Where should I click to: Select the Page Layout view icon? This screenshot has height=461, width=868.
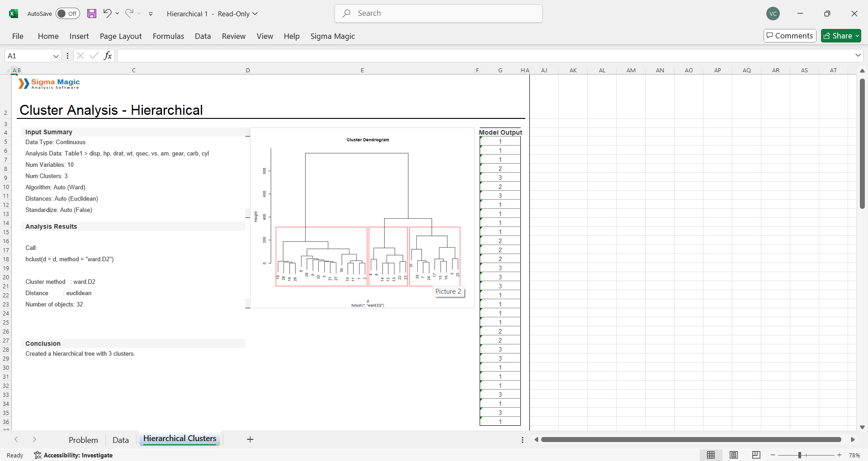click(734, 455)
